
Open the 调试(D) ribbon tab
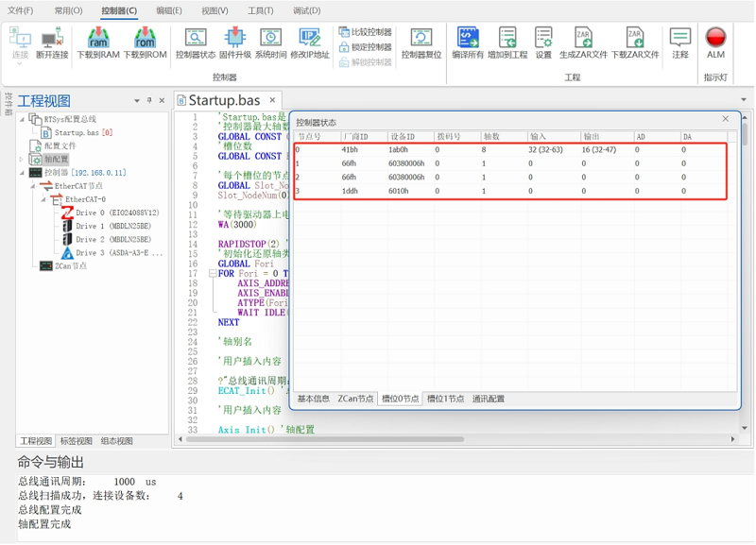(306, 10)
